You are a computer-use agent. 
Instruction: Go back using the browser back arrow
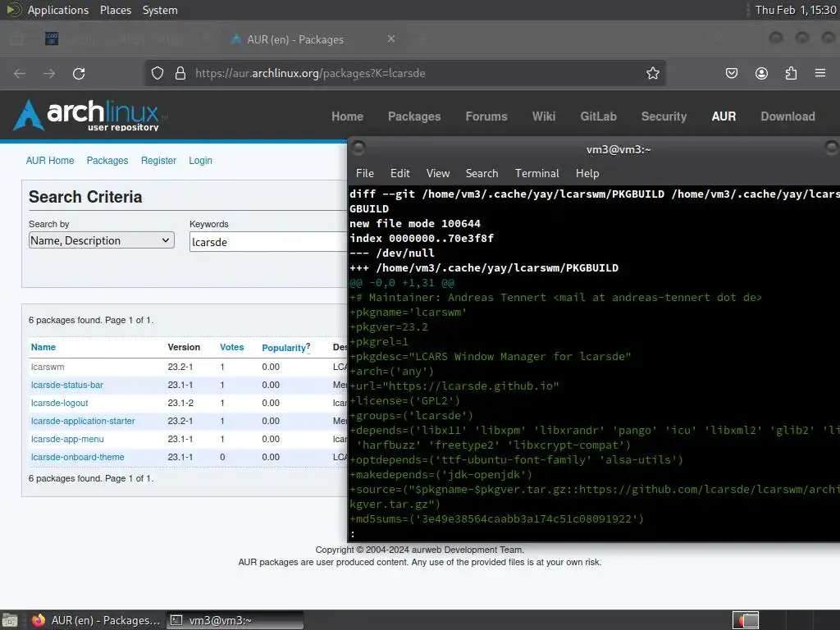[x=20, y=73]
